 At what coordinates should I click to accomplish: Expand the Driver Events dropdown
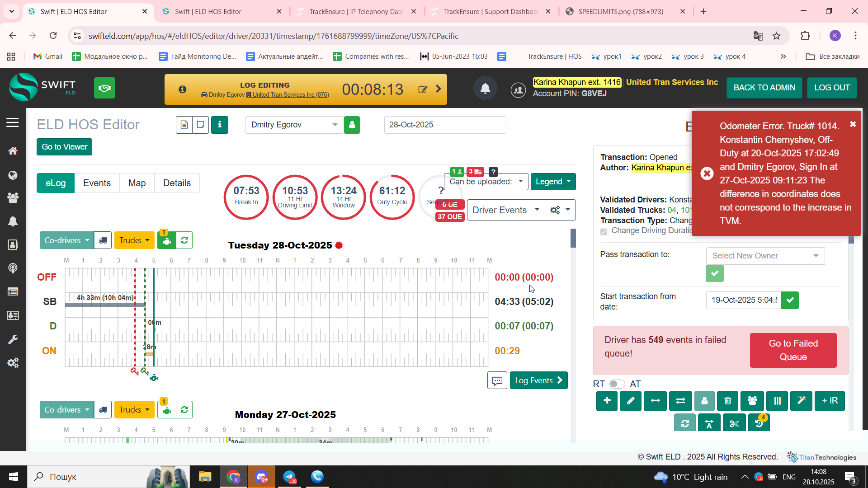pyautogui.click(x=505, y=210)
